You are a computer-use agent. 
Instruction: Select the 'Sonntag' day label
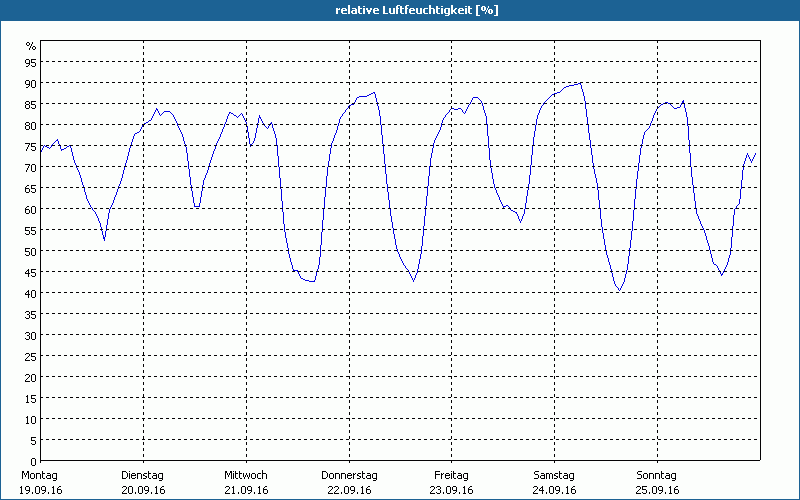[657, 475]
